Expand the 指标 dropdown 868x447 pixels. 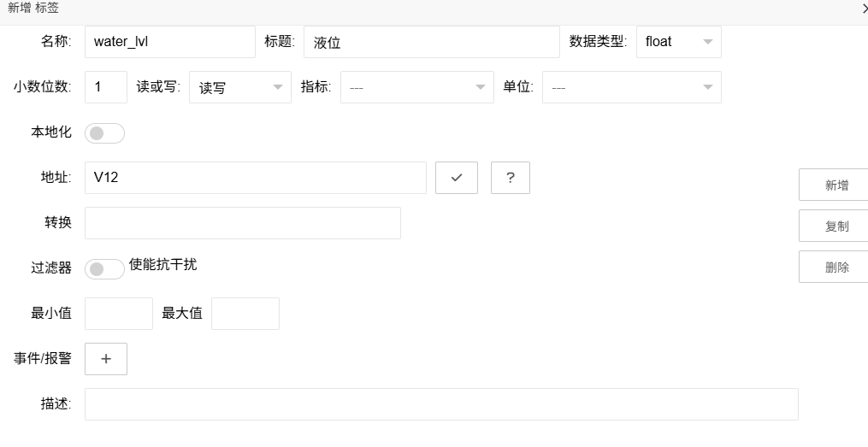click(416, 87)
